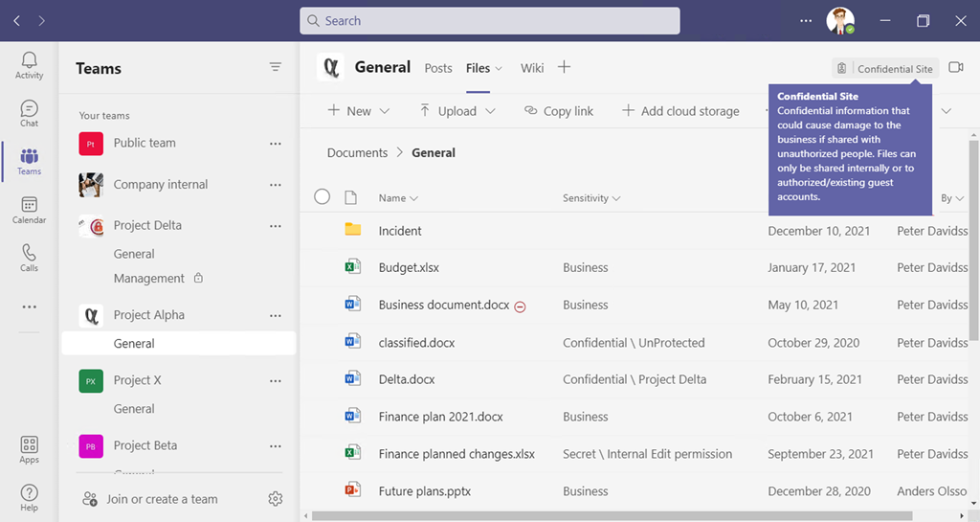Image resolution: width=980 pixels, height=522 pixels.
Task: Start a meeting with video camera icon
Action: [955, 68]
